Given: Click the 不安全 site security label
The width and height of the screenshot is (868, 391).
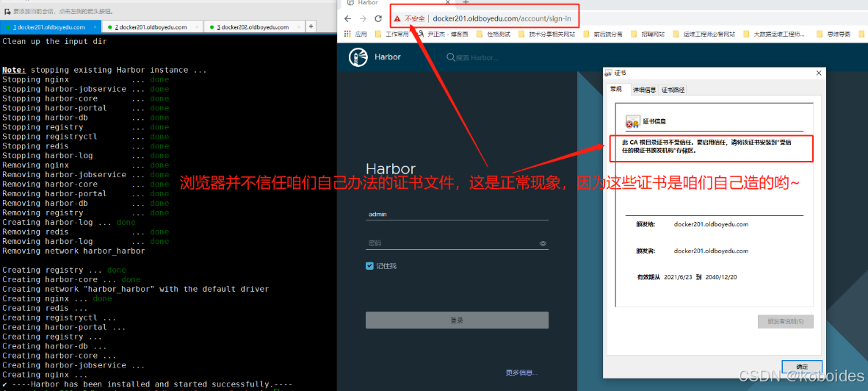Looking at the screenshot, I should [414, 19].
